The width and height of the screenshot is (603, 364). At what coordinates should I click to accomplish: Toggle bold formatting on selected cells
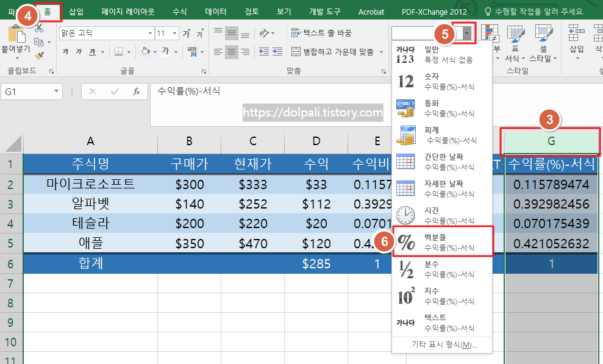point(66,51)
